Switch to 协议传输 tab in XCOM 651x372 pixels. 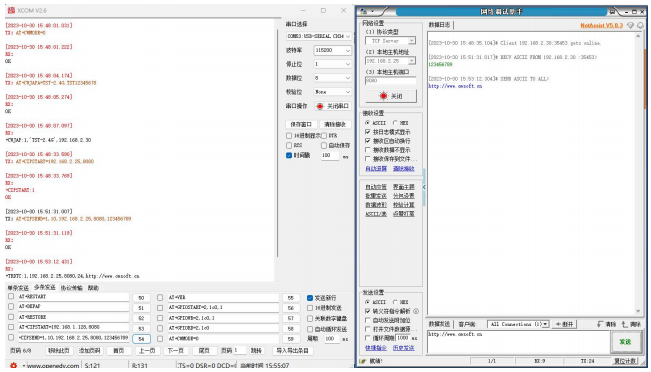pos(71,288)
